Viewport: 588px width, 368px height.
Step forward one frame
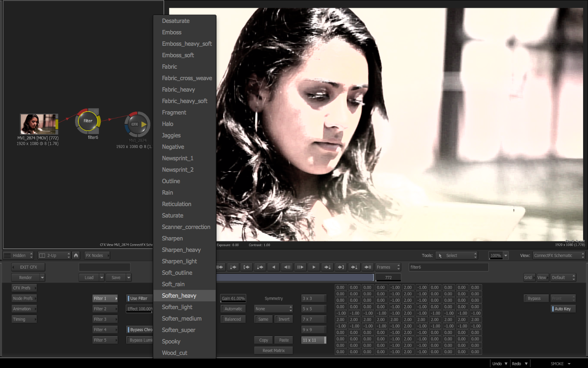pyautogui.click(x=300, y=267)
